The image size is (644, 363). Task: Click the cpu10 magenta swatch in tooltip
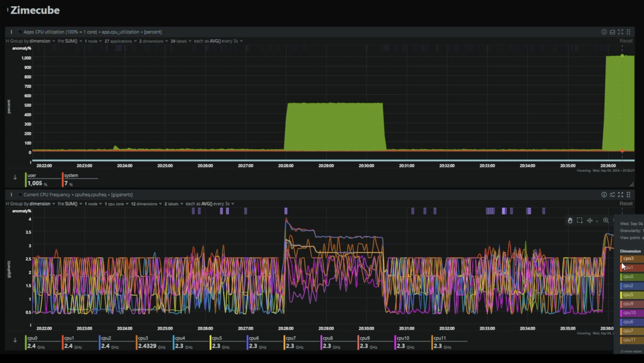(x=621, y=313)
